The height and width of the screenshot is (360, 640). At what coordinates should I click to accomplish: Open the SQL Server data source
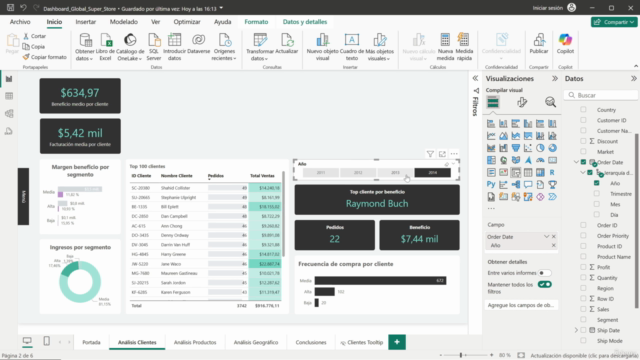pyautogui.click(x=154, y=47)
